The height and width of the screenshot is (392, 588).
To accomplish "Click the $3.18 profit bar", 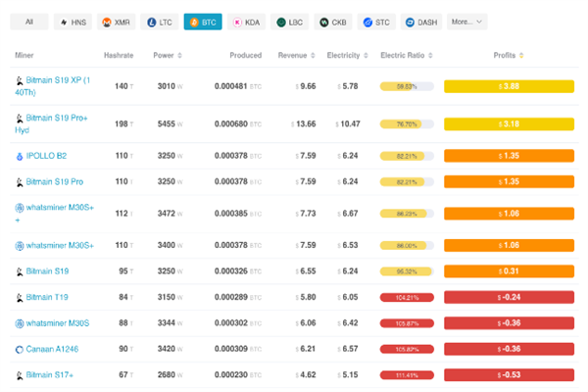I will (x=509, y=124).
